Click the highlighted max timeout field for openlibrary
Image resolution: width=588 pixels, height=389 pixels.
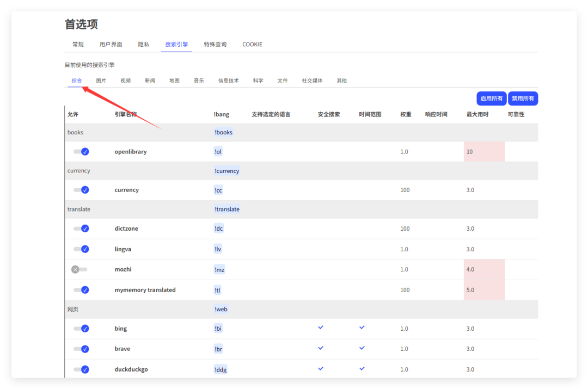coord(483,151)
